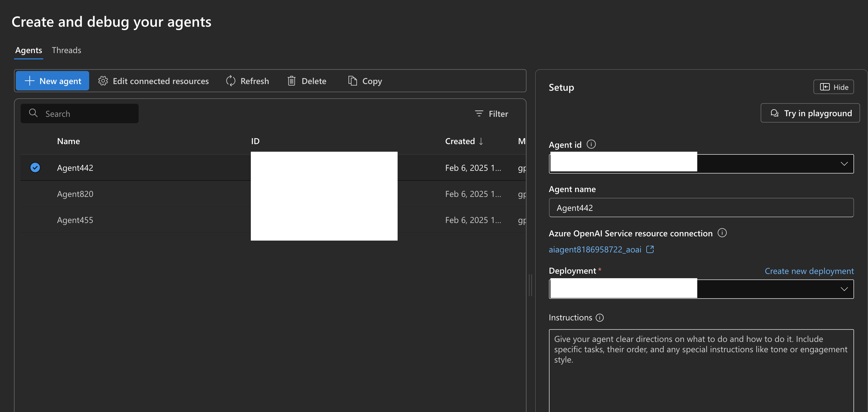Uncheck the Agent442 row checkmark
Image resolution: width=868 pixels, height=412 pixels.
[35, 167]
